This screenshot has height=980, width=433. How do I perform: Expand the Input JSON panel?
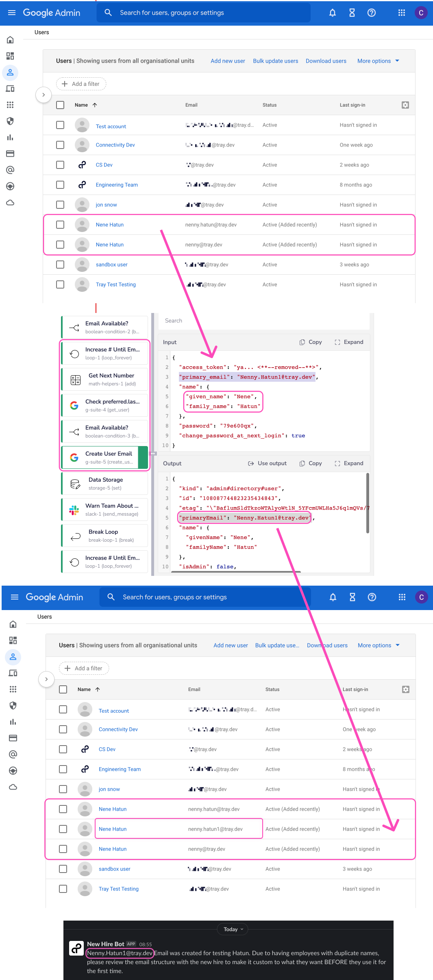(349, 342)
